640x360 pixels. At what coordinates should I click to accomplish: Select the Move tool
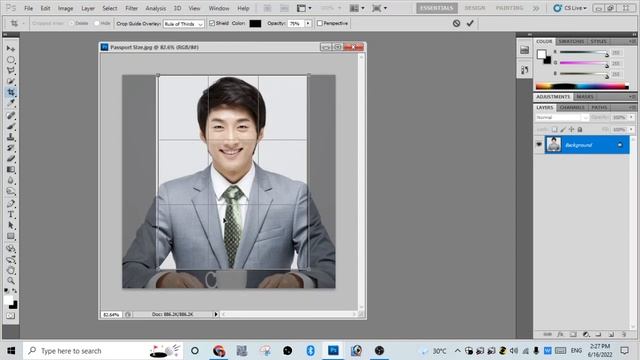tap(11, 49)
